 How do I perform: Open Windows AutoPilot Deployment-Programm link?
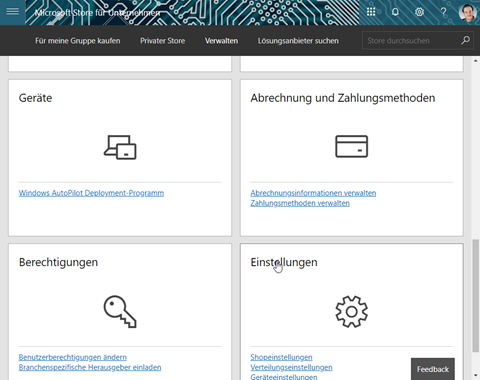[x=91, y=193]
